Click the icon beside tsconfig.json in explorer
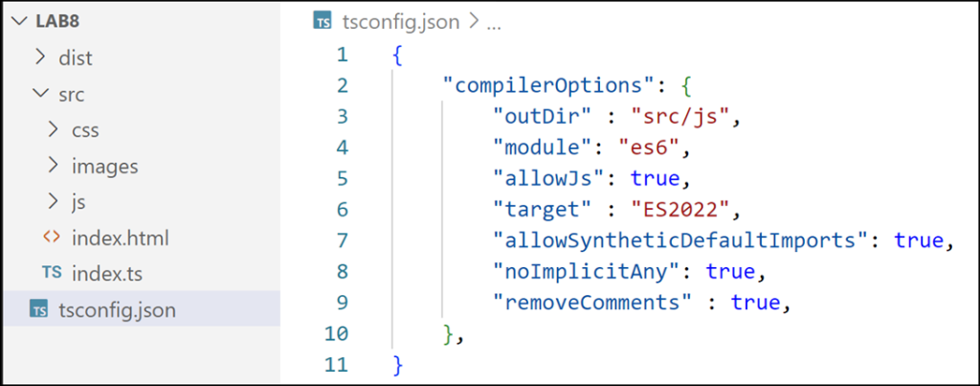Image resolution: width=980 pixels, height=386 pixels. [39, 309]
